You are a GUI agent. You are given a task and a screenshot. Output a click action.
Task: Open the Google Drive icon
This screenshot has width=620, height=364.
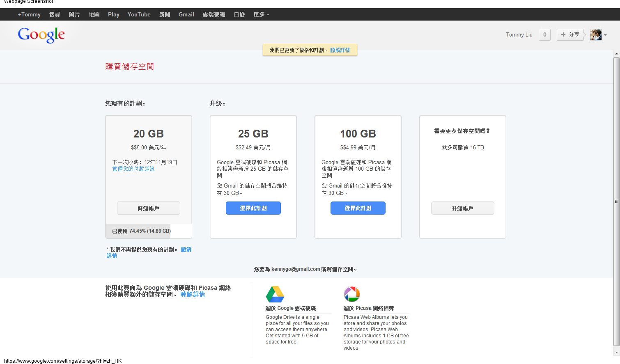(275, 294)
